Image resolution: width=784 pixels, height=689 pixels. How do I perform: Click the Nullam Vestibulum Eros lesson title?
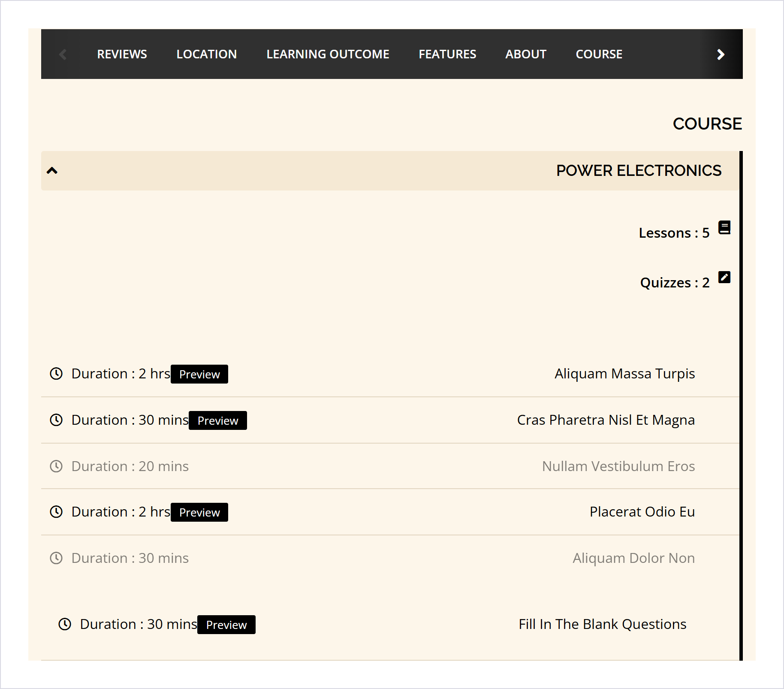click(x=618, y=466)
